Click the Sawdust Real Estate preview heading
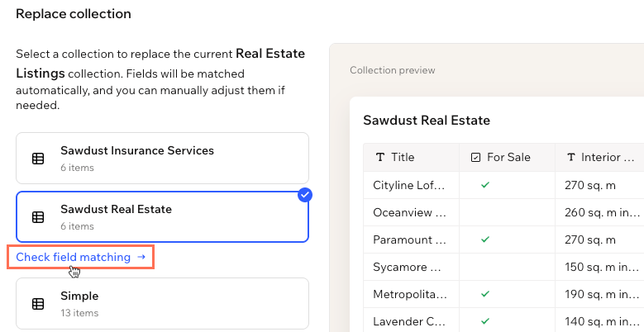Screen dimensions: 644x332 [427, 121]
